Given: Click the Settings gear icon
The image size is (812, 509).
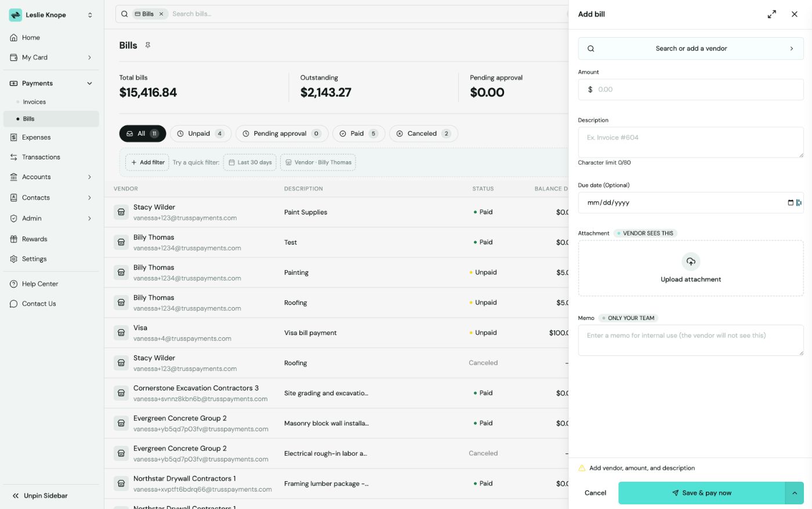Looking at the screenshot, I should pos(14,259).
